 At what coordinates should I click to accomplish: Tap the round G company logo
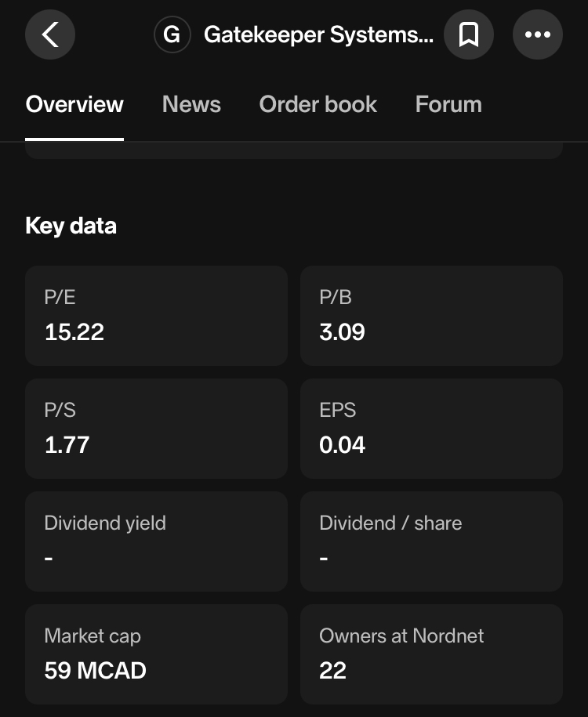[172, 34]
